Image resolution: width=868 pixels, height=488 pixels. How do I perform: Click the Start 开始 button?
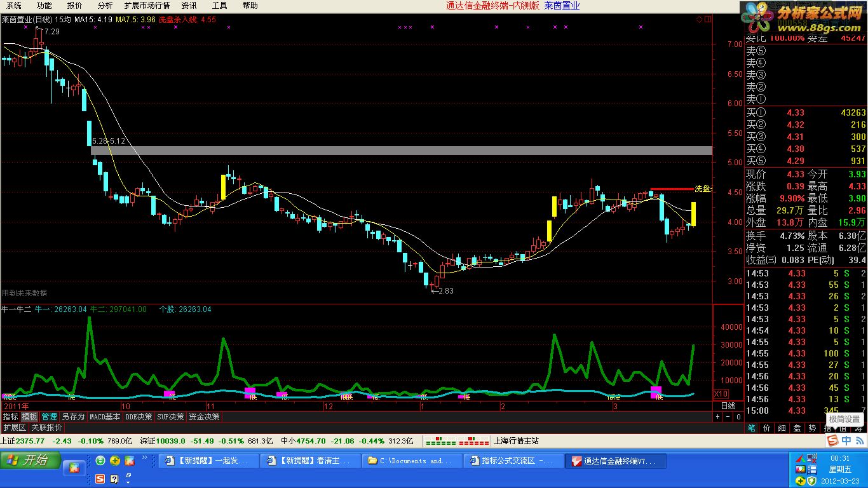[x=31, y=461]
